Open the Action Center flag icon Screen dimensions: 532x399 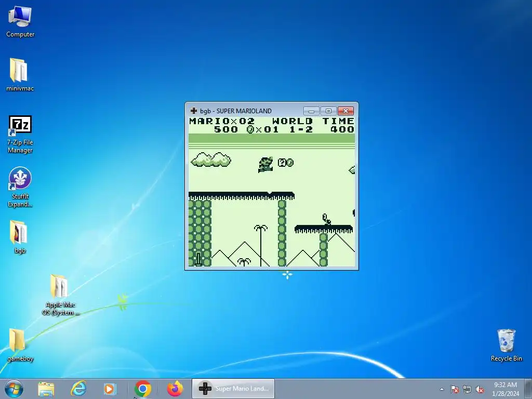click(x=455, y=389)
